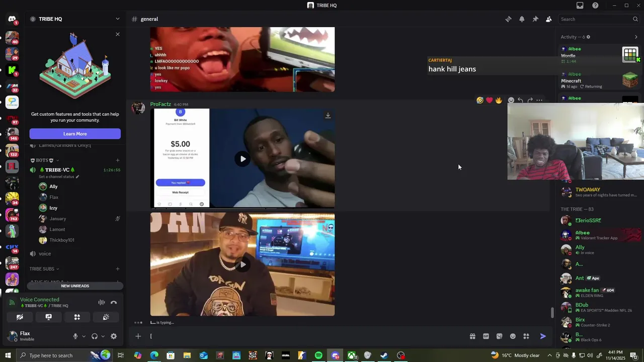The height and width of the screenshot is (362, 644).
Task: Toggle noise suppression waveform icon
Action: [x=102, y=302]
